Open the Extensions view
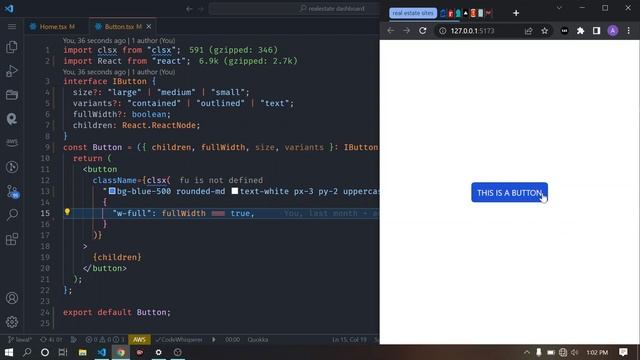Image resolution: width=640 pixels, height=360 pixels. tap(12, 239)
